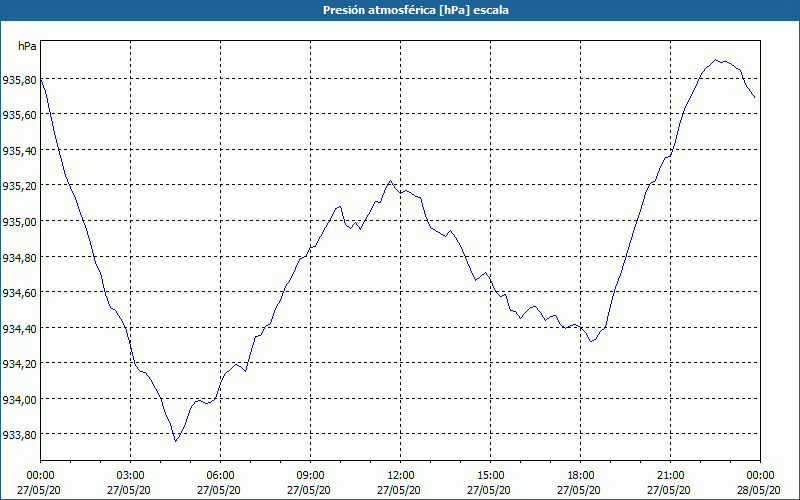Click the midday pressure peak near 11:40
This screenshot has height=500, width=800.
pos(390,181)
